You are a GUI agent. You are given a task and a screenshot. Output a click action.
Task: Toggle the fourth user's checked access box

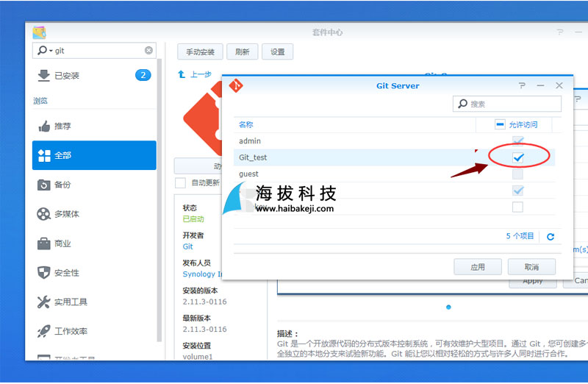tap(518, 191)
